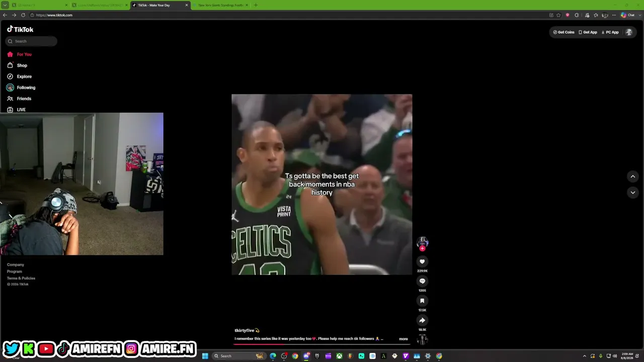Open a new browser tab

256,5
